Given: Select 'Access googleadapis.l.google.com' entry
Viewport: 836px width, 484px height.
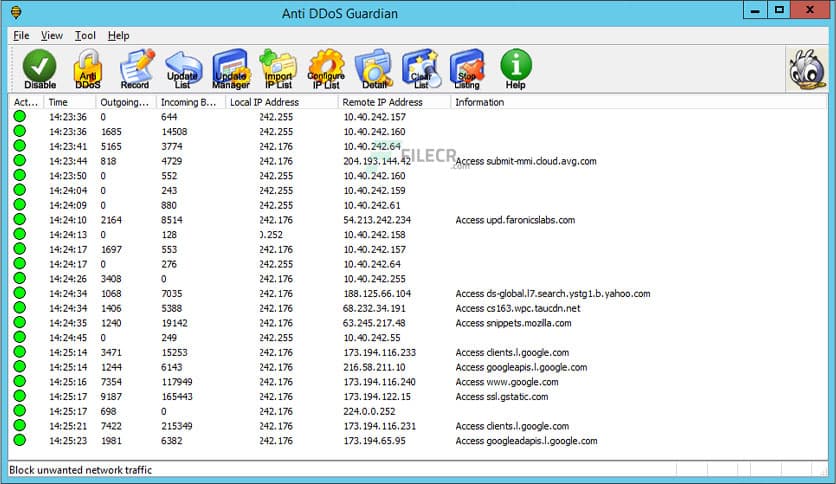Looking at the screenshot, I should click(526, 441).
